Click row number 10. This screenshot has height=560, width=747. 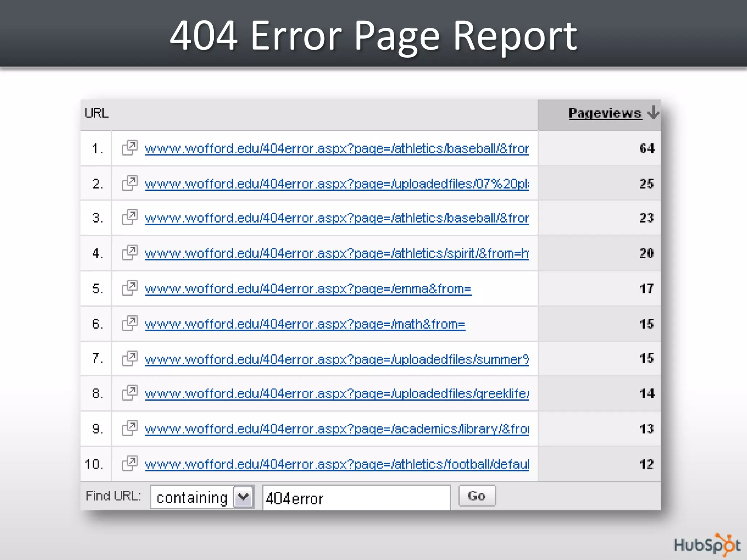pos(94,464)
